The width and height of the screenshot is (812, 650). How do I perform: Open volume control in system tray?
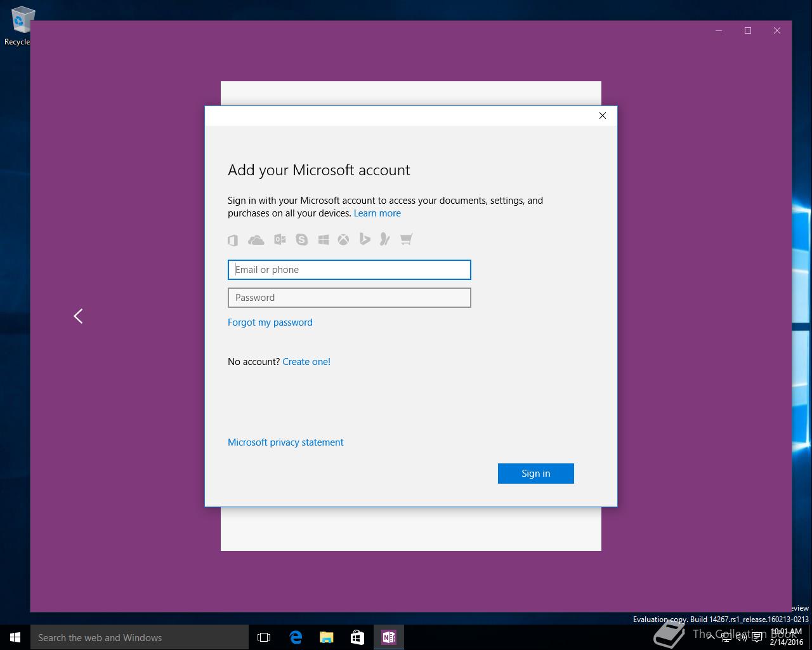742,637
